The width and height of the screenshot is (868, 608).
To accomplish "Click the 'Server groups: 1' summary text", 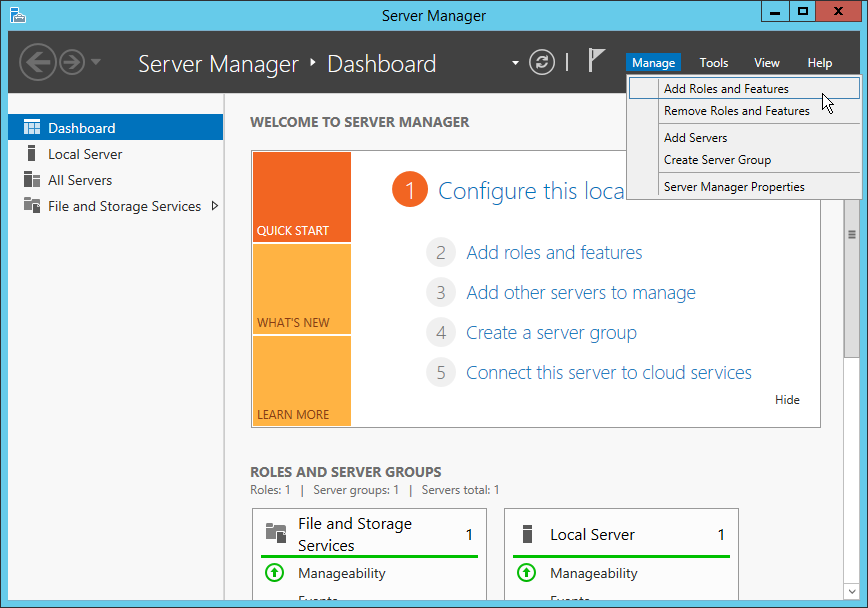I will pyautogui.click(x=356, y=490).
